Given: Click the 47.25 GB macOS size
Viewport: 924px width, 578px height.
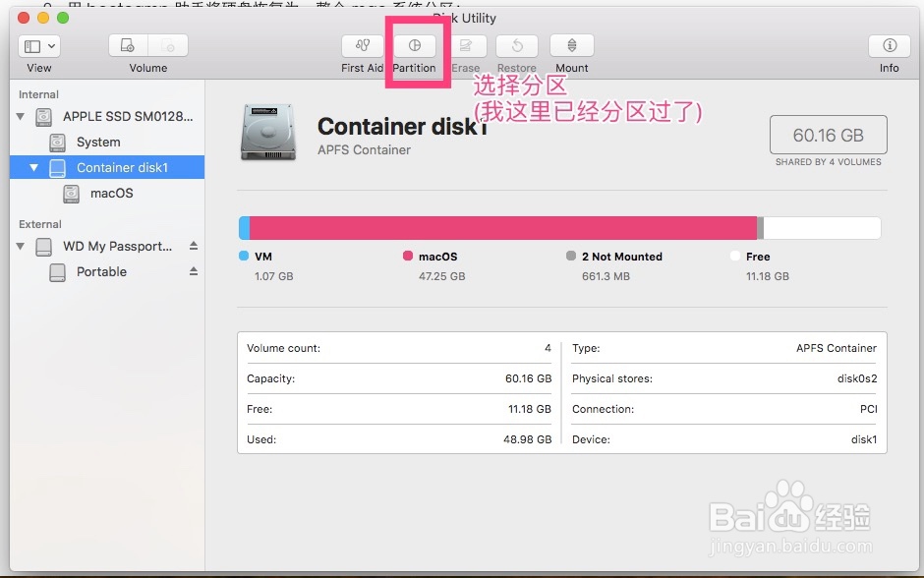Looking at the screenshot, I should click(442, 276).
